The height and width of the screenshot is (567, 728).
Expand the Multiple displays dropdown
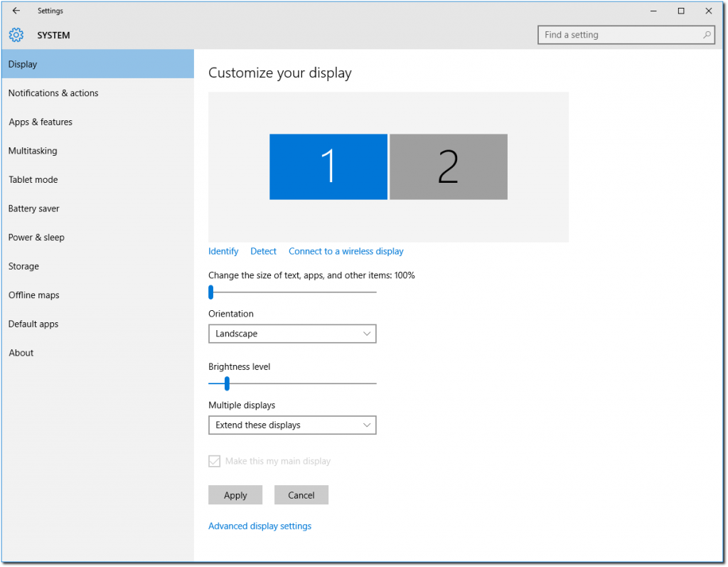291,425
